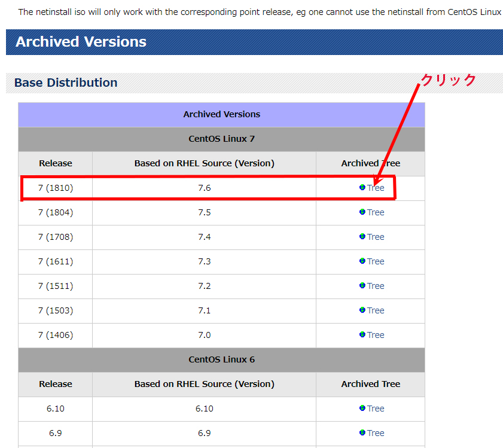503x448 pixels.
Task: Open the Tree link for 7 (1810)
Action: [376, 188]
